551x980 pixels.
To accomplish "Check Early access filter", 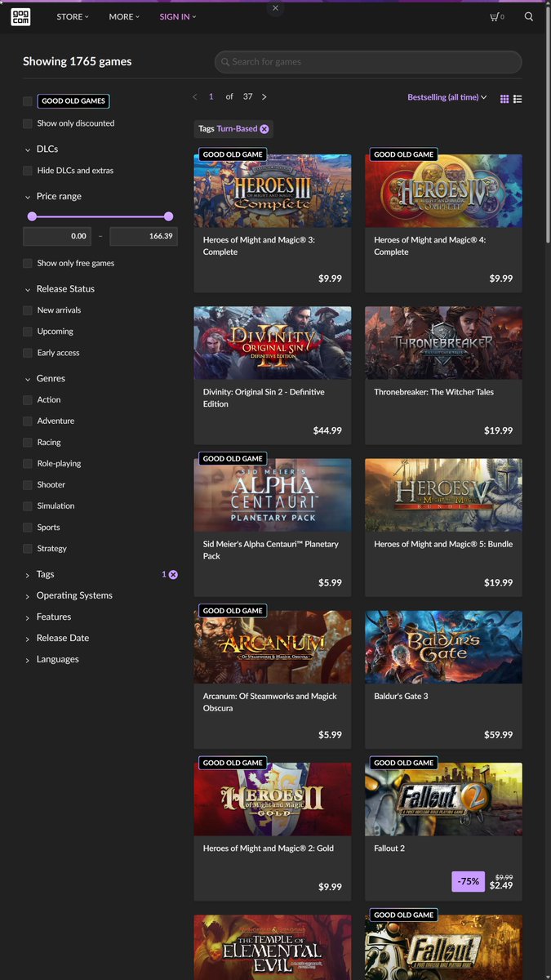I will coord(28,353).
